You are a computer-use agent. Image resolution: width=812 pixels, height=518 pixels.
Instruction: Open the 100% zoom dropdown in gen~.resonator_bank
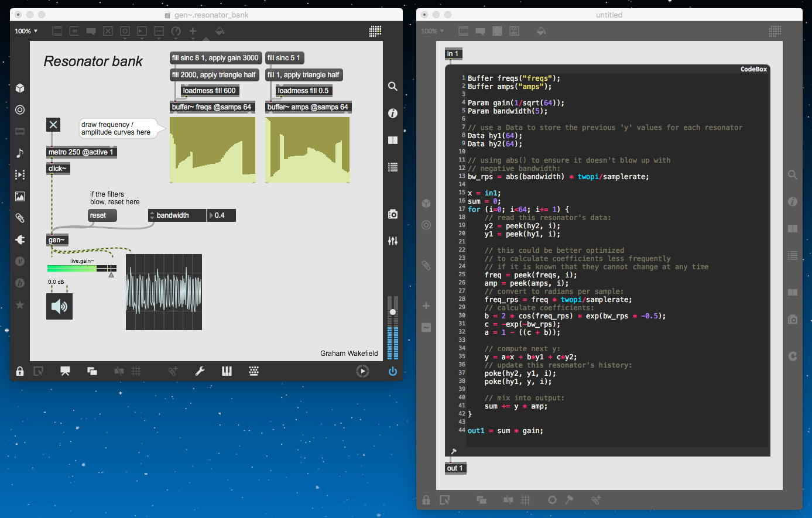pyautogui.click(x=26, y=31)
